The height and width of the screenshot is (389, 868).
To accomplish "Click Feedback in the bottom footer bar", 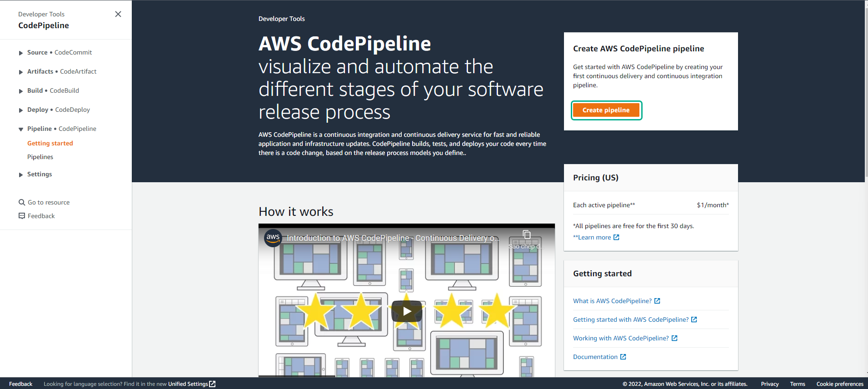I will tap(20, 384).
